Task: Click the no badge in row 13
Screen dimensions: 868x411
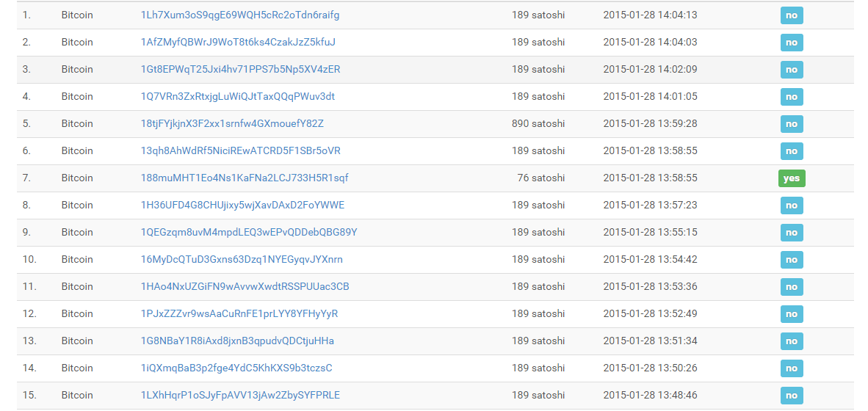Action: click(x=792, y=341)
